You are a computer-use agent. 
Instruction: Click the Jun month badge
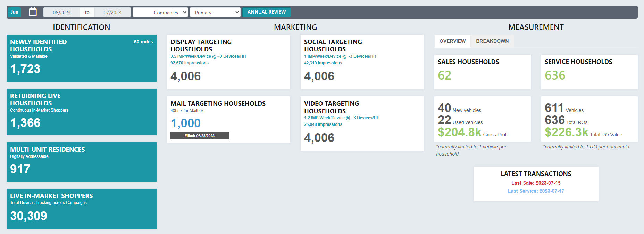click(15, 12)
